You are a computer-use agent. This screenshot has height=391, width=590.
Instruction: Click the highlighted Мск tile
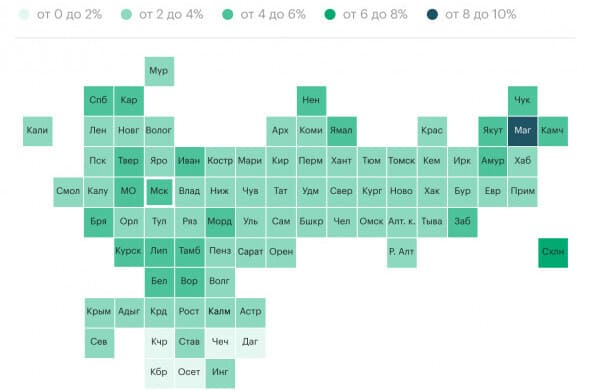159,192
